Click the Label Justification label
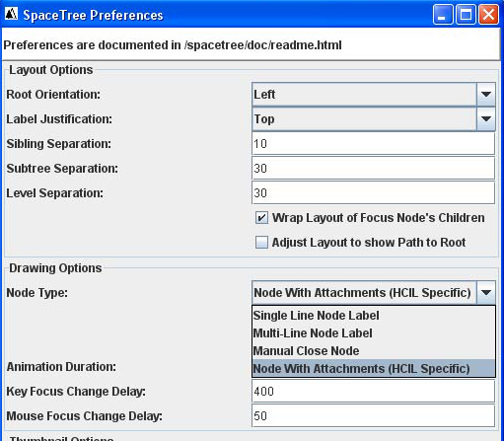This screenshot has height=441, width=504. click(59, 119)
